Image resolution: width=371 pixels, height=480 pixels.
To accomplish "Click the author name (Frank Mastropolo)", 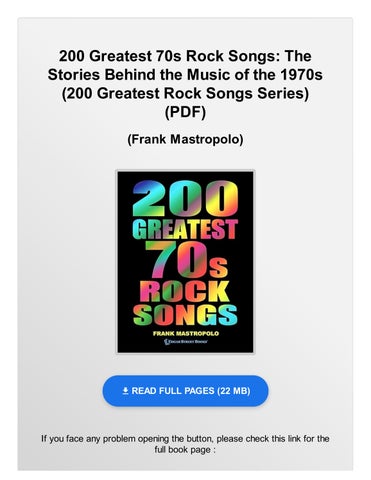I will click(x=185, y=139).
